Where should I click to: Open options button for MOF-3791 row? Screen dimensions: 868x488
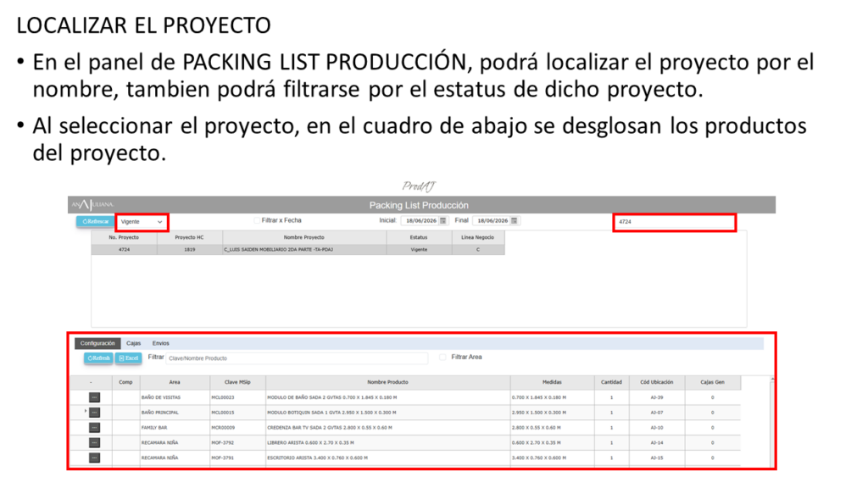95,457
